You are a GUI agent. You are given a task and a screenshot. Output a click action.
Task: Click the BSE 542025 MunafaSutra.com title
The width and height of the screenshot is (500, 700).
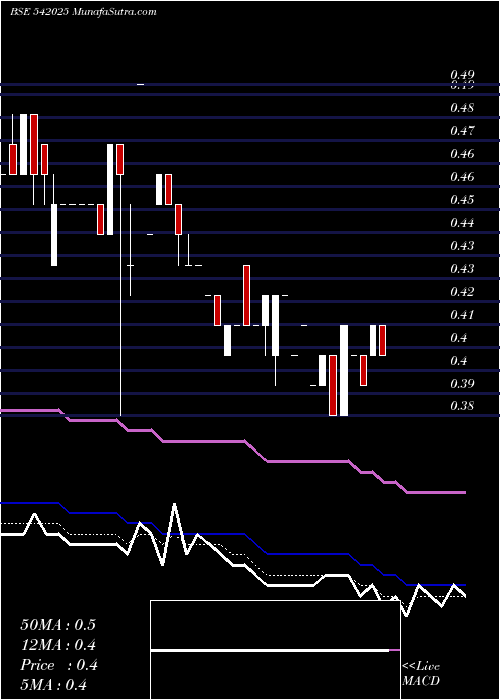pos(83,12)
